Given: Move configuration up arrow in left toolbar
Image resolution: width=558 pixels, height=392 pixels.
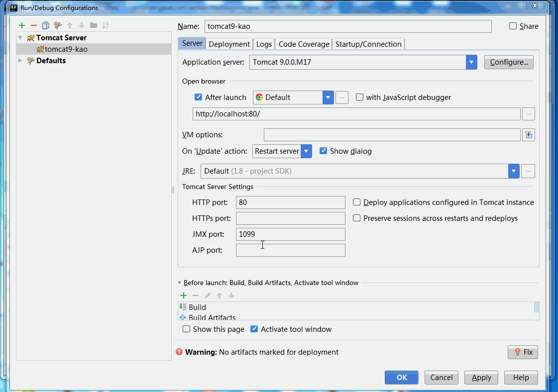Looking at the screenshot, I should point(70,25).
